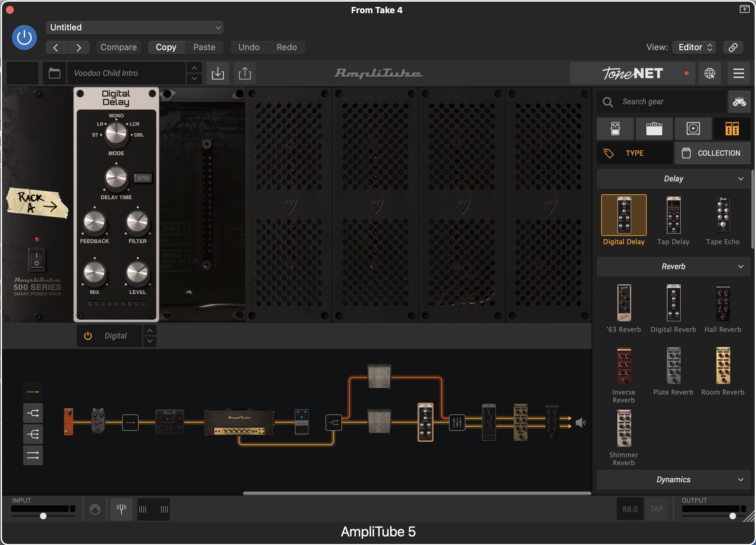
Task: Click the MODE knob on Digital Delay
Action: coord(116,134)
